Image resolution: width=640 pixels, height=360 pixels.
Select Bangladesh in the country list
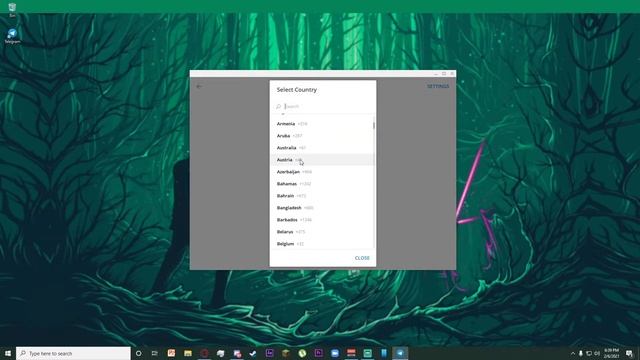pyautogui.click(x=322, y=208)
